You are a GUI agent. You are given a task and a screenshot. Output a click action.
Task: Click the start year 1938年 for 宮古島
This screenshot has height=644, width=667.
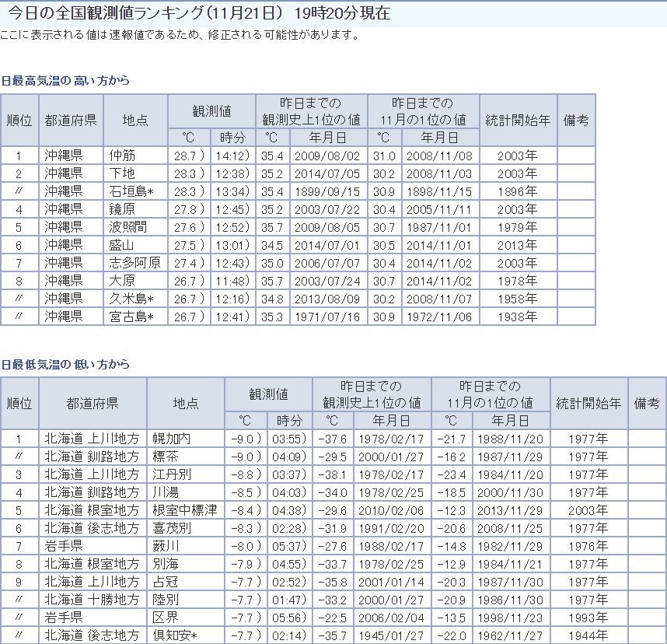pos(517,317)
